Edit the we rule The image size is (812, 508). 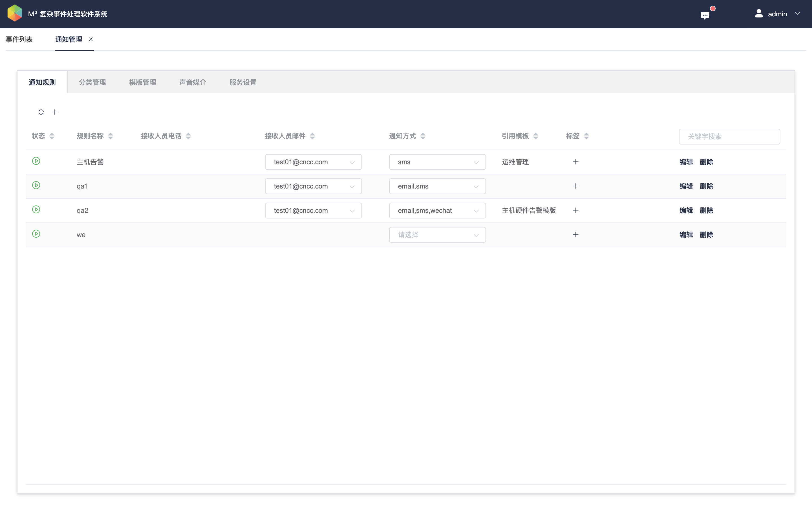686,235
